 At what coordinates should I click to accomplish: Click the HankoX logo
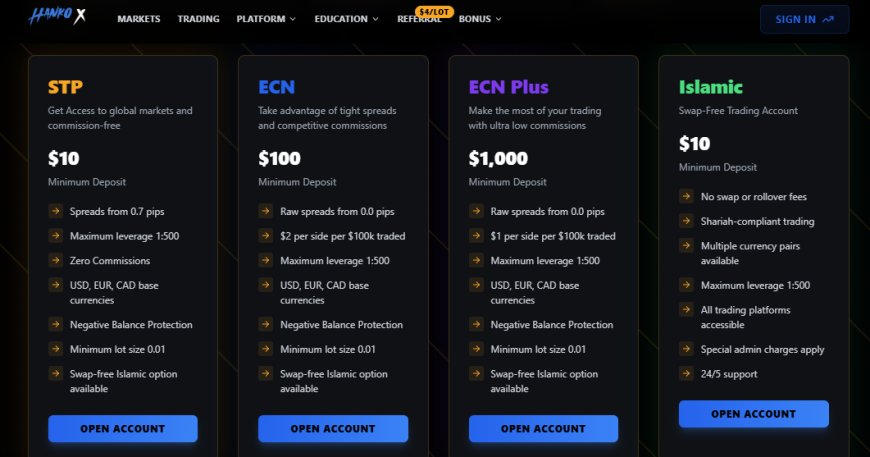coord(57,16)
